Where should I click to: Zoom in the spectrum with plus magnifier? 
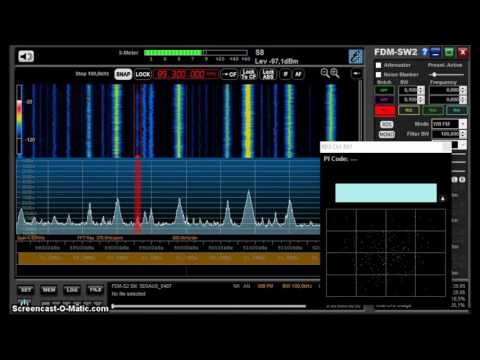pos(335,73)
